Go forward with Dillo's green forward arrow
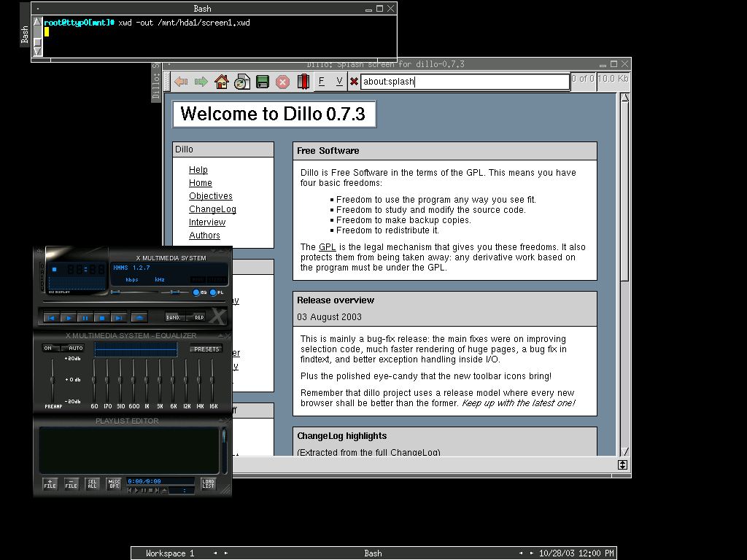The width and height of the screenshot is (747, 560). click(x=201, y=82)
